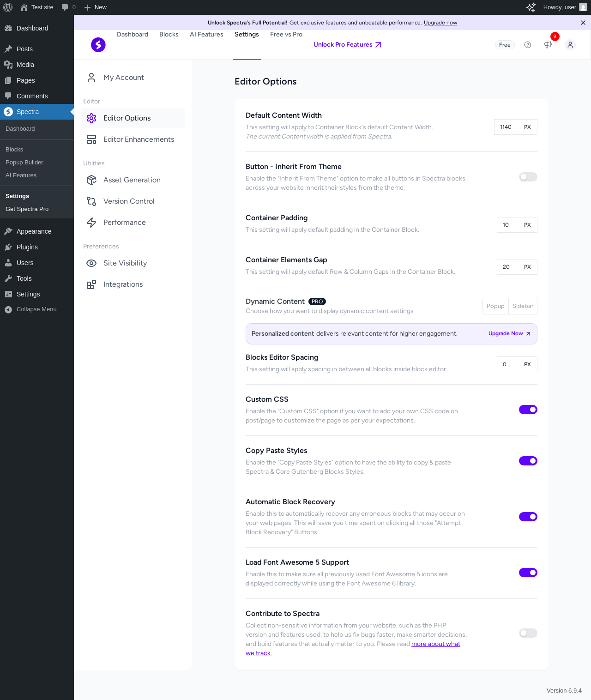The width and height of the screenshot is (591, 700).
Task: Collapse the WordPress admin menu
Action: coord(36,309)
